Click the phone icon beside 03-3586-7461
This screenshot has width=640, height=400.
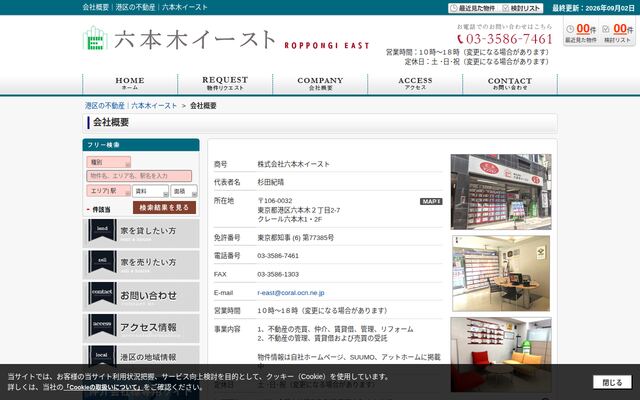tap(460, 39)
